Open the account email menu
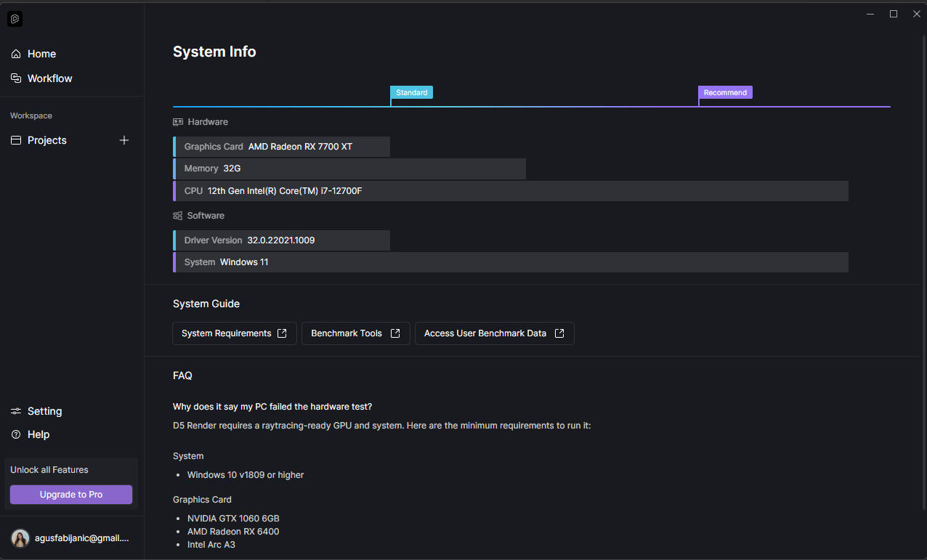Image resolution: width=927 pixels, height=560 pixels. pos(81,538)
